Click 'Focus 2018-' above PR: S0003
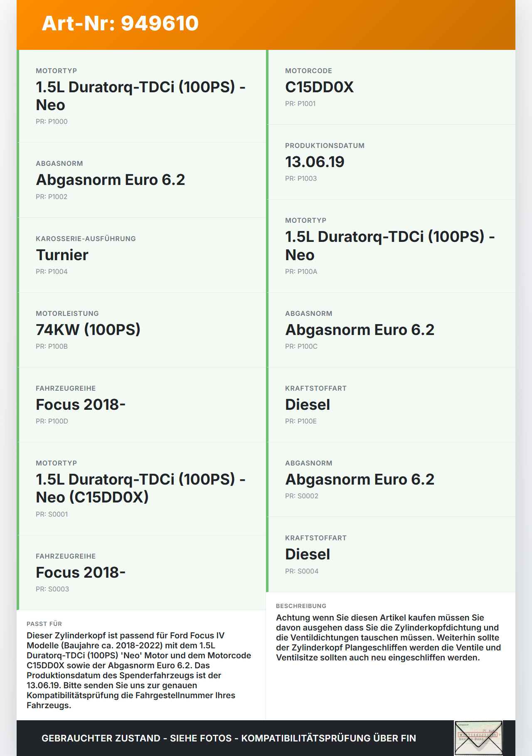Image resolution: width=532 pixels, height=756 pixels. 81,572
